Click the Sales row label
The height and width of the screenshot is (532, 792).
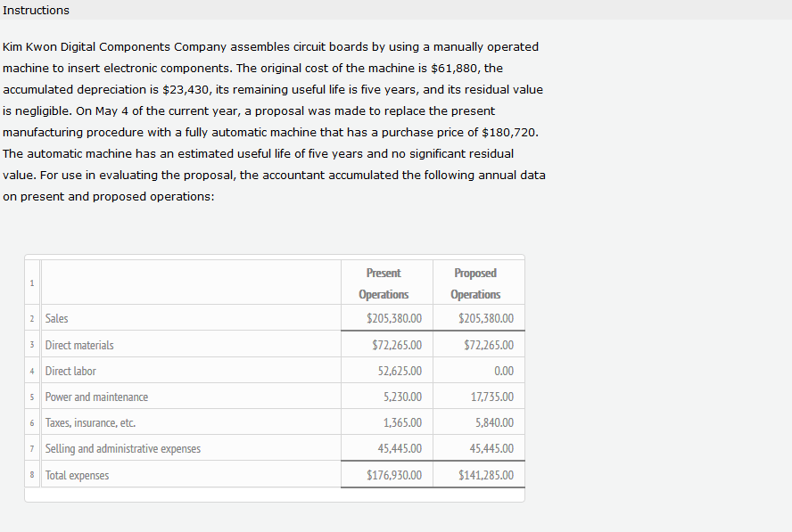(x=56, y=318)
